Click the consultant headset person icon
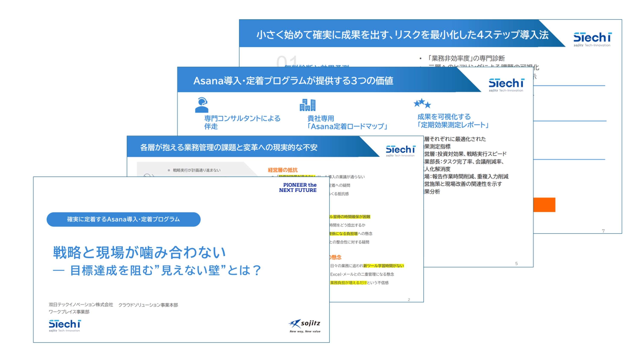Viewport: 644px width, 362px height. pyautogui.click(x=202, y=105)
